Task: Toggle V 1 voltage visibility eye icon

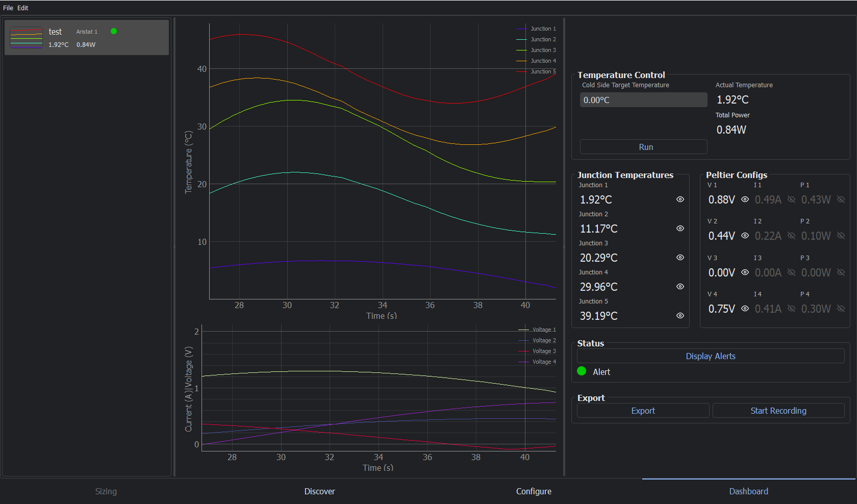Action: tap(745, 199)
